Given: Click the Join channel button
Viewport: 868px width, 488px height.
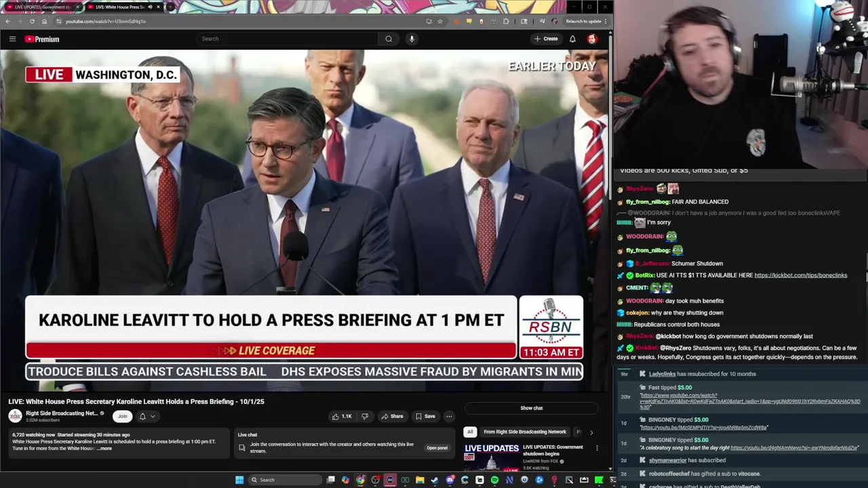Looking at the screenshot, I should pyautogui.click(x=122, y=416).
